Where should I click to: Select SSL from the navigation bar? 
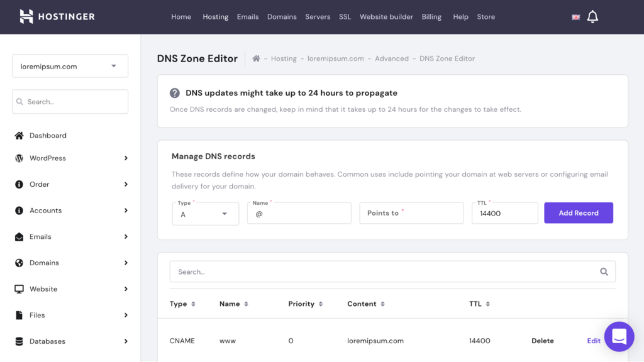[x=345, y=17]
